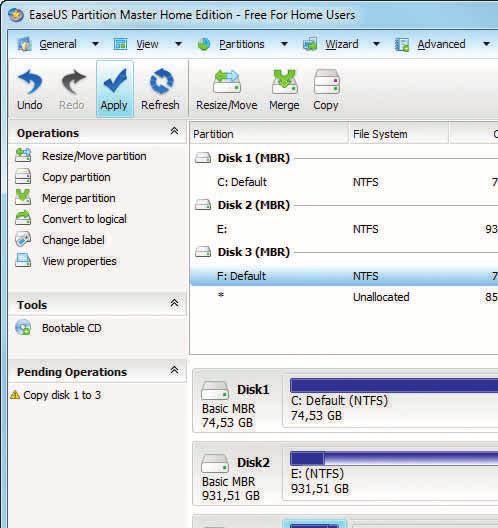Click the Merge partition link
This screenshot has width=498, height=528.
click(79, 198)
